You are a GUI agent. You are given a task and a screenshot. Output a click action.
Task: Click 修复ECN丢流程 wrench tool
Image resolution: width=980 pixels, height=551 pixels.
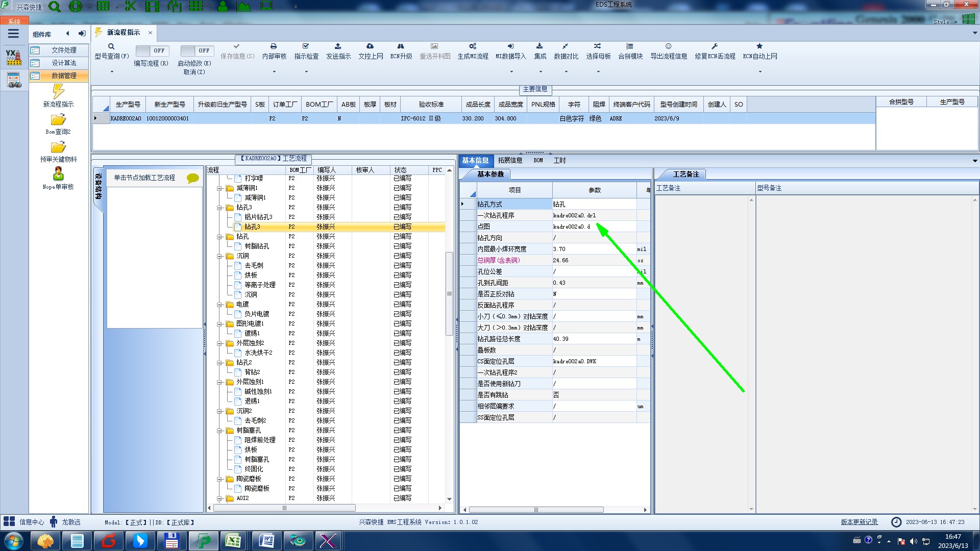point(715,51)
